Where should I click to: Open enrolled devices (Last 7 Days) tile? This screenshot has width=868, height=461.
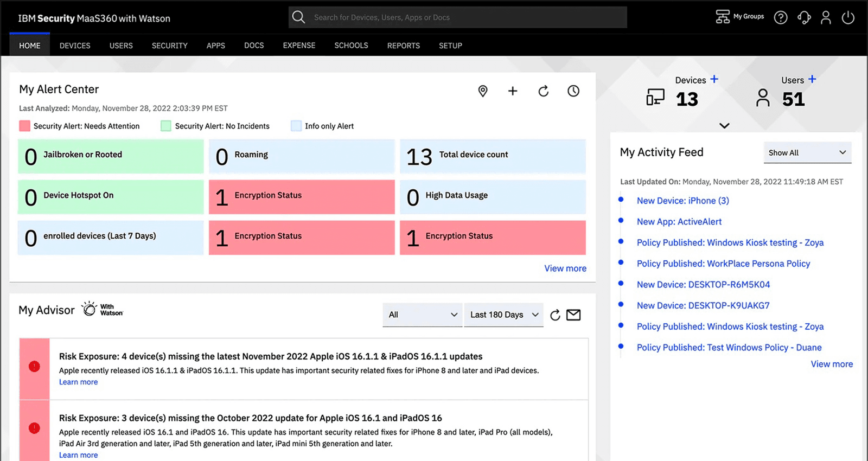coord(111,238)
